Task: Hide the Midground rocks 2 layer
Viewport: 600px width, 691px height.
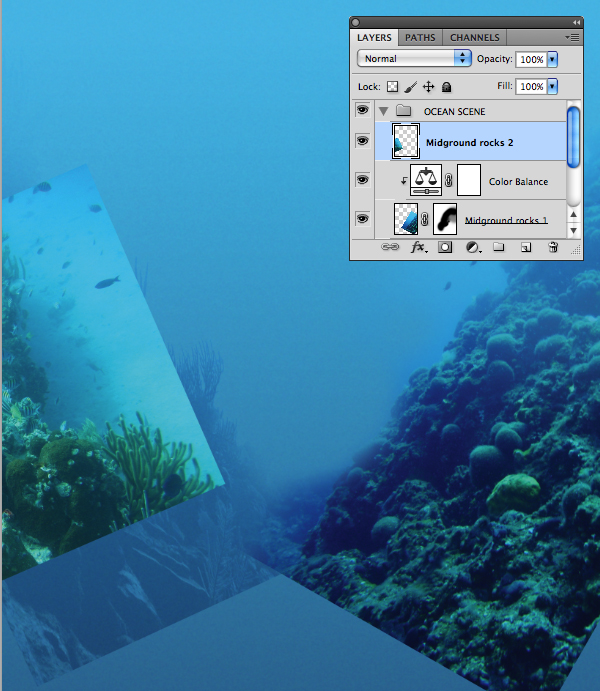Action: click(362, 141)
